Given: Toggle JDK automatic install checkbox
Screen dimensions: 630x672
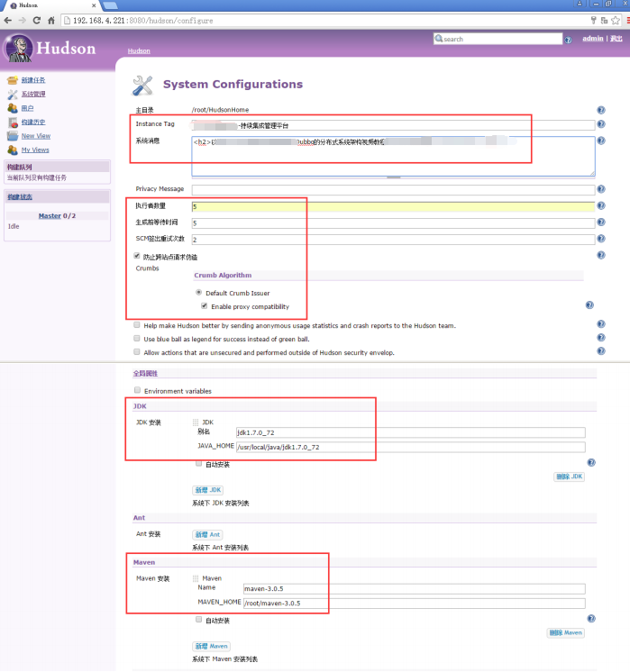Looking at the screenshot, I should [x=198, y=463].
